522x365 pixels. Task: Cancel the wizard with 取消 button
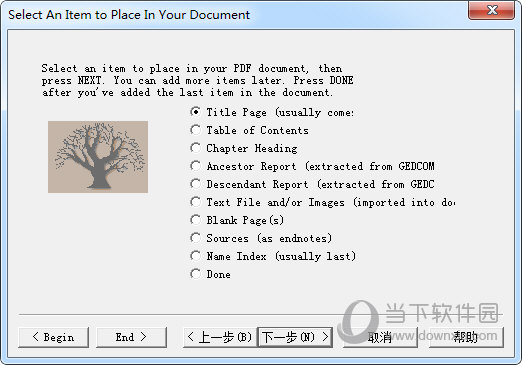pyautogui.click(x=380, y=337)
